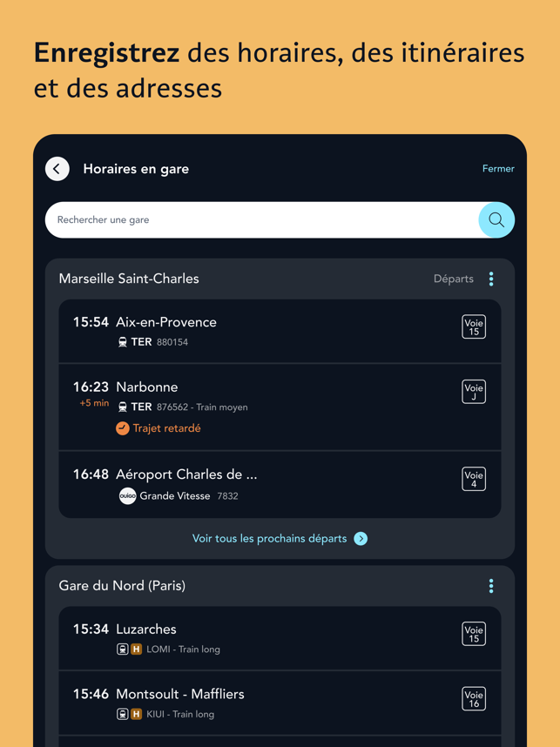
Task: Tap the Voie J platform badge
Action: tap(474, 392)
